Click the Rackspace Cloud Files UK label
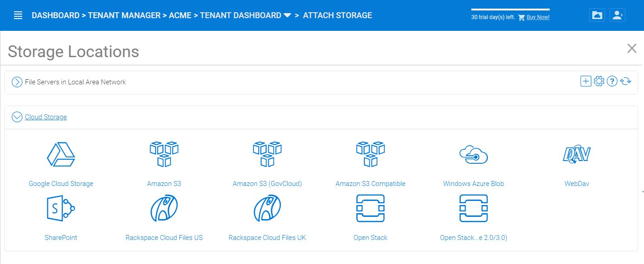Screen dimensions: 644x264 pyautogui.click(x=267, y=238)
